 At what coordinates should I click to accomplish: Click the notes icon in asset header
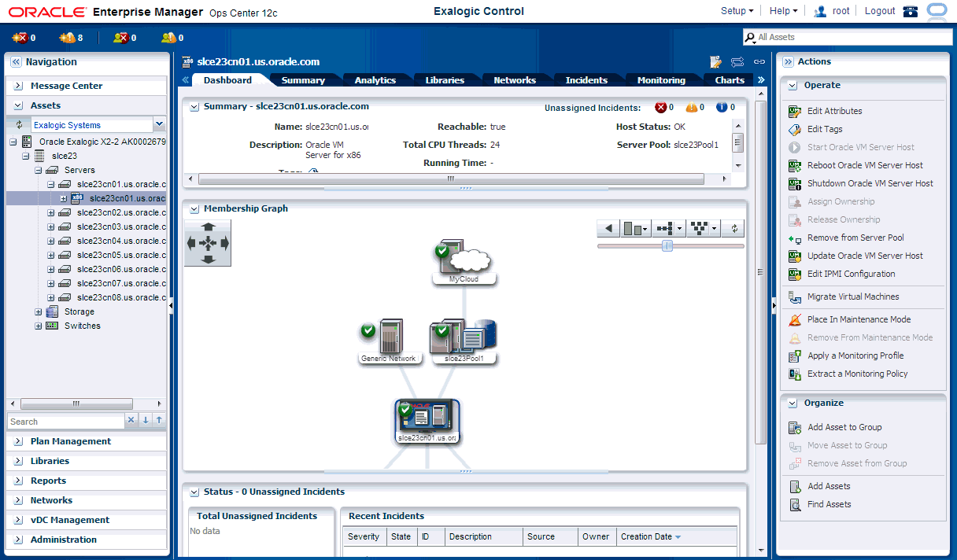pyautogui.click(x=715, y=61)
